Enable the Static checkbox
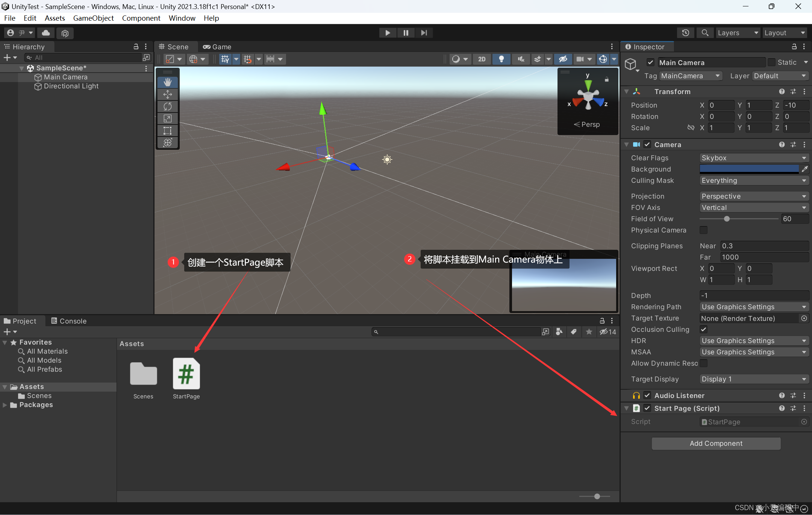The image size is (812, 515). coord(771,62)
